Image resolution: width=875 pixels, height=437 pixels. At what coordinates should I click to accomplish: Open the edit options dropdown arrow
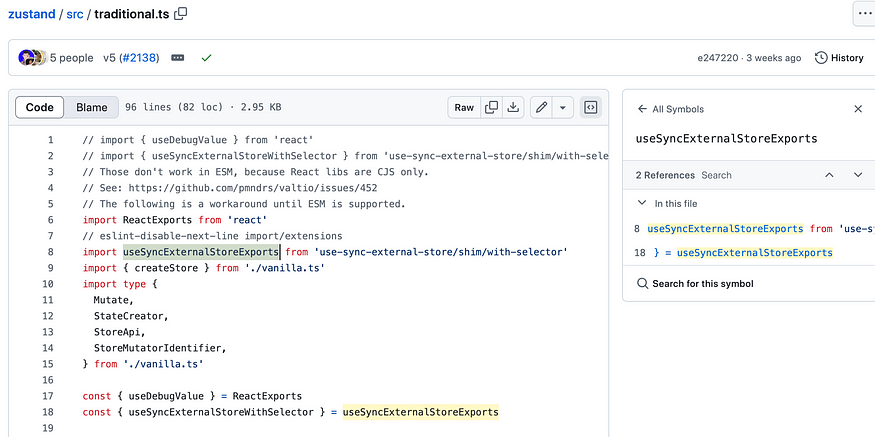[x=562, y=107]
